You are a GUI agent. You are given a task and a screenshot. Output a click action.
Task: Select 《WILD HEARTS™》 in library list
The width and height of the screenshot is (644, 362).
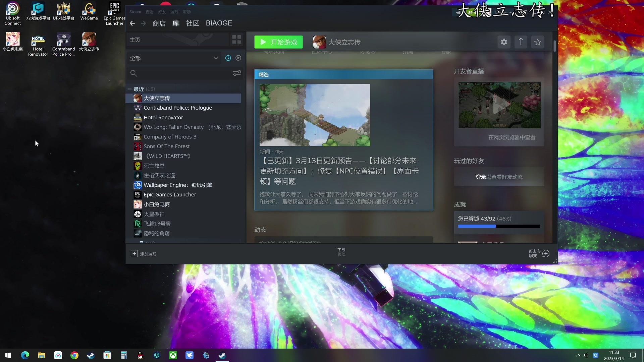click(x=183, y=156)
